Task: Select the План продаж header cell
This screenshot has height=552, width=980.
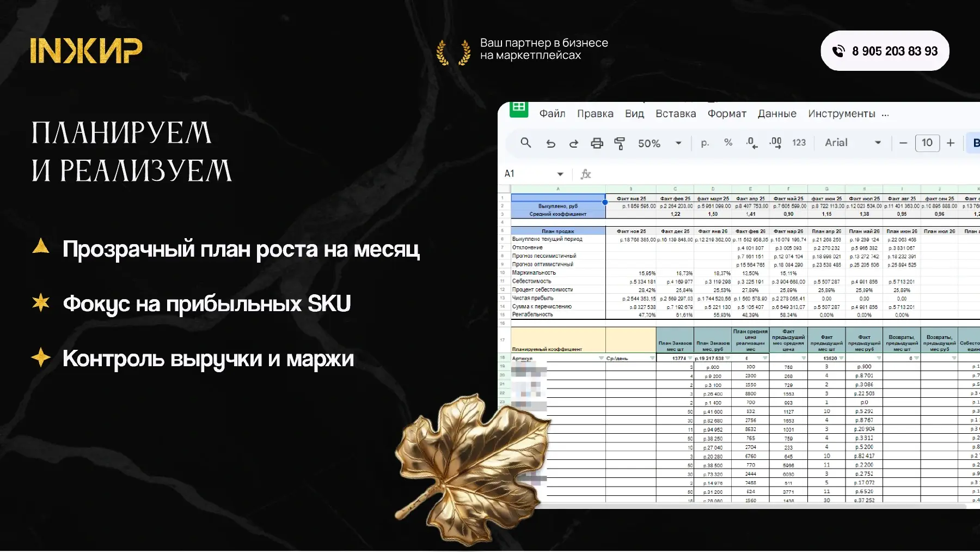Action: 558,231
